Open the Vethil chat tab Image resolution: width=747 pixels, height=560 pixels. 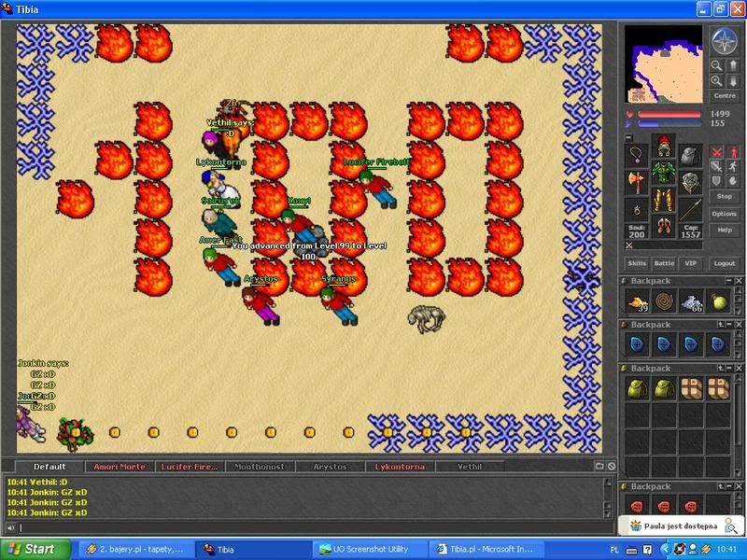(470, 467)
